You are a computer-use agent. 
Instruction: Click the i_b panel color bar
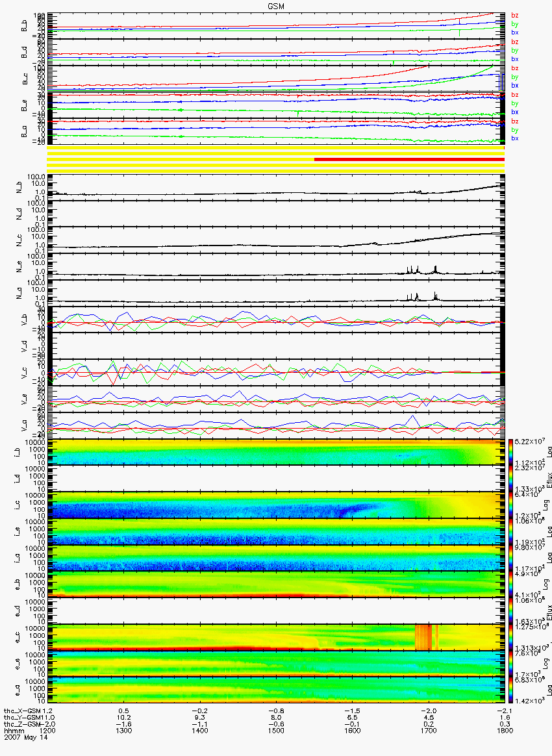[510, 452]
